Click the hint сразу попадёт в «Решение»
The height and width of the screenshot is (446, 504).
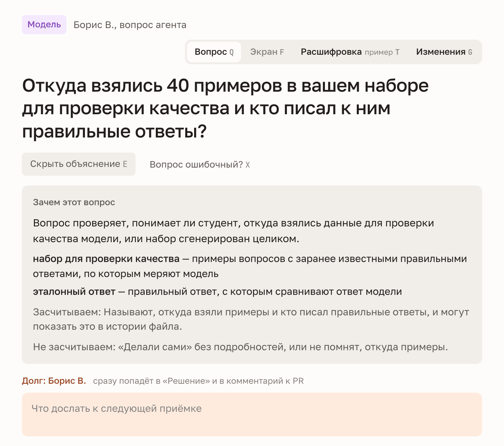pyautogui.click(x=198, y=381)
